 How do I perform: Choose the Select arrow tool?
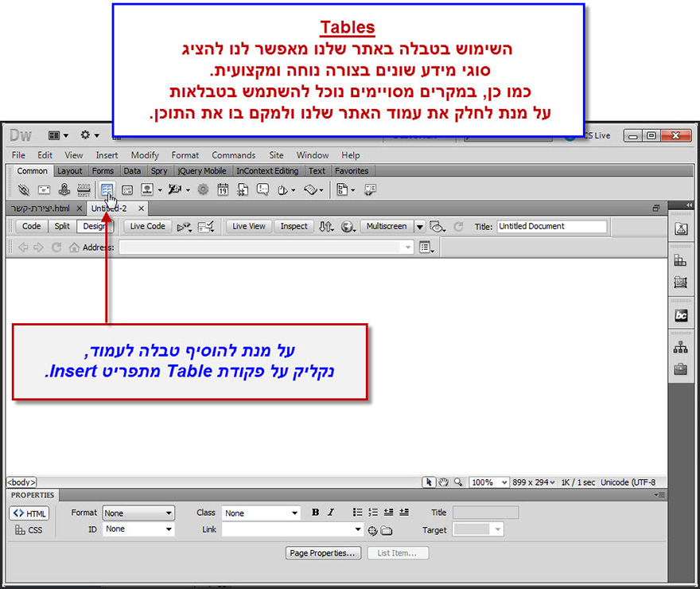[x=429, y=482]
